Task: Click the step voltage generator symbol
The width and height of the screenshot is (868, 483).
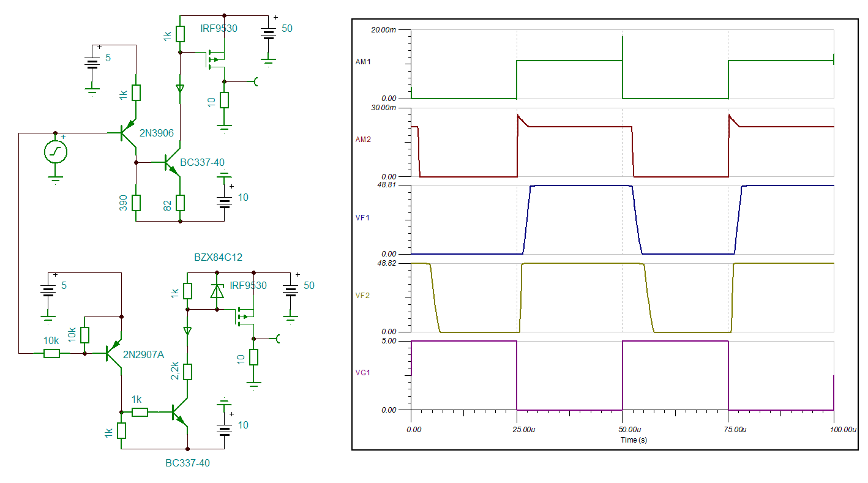Action: pos(56,152)
